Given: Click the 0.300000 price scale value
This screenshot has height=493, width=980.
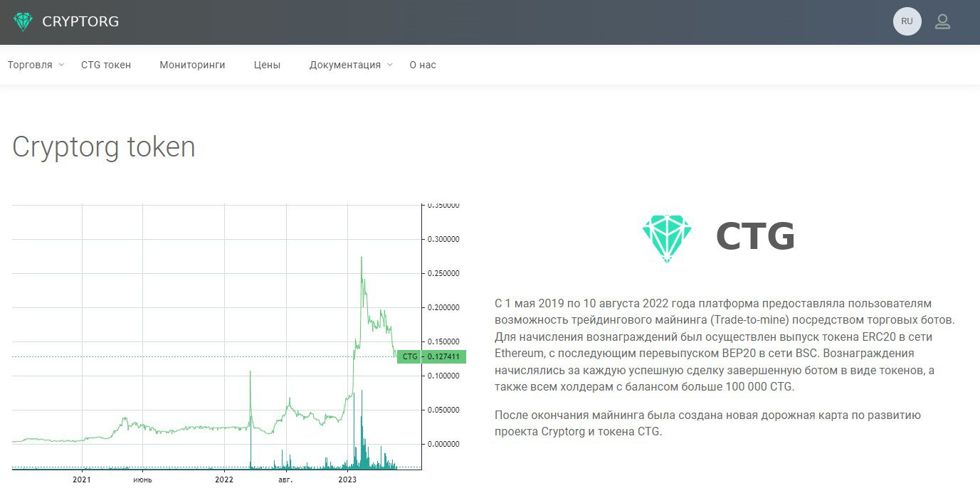Looking at the screenshot, I should pyautogui.click(x=443, y=239).
